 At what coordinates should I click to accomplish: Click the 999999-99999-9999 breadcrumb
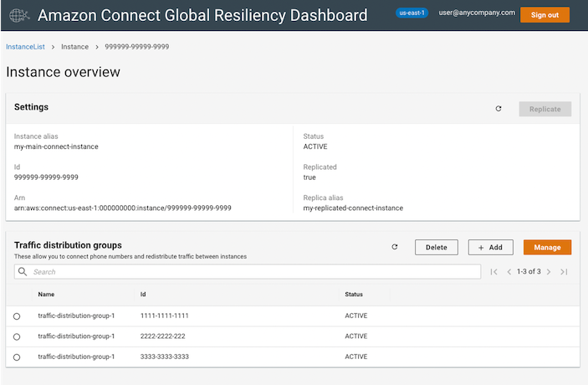[137, 47]
